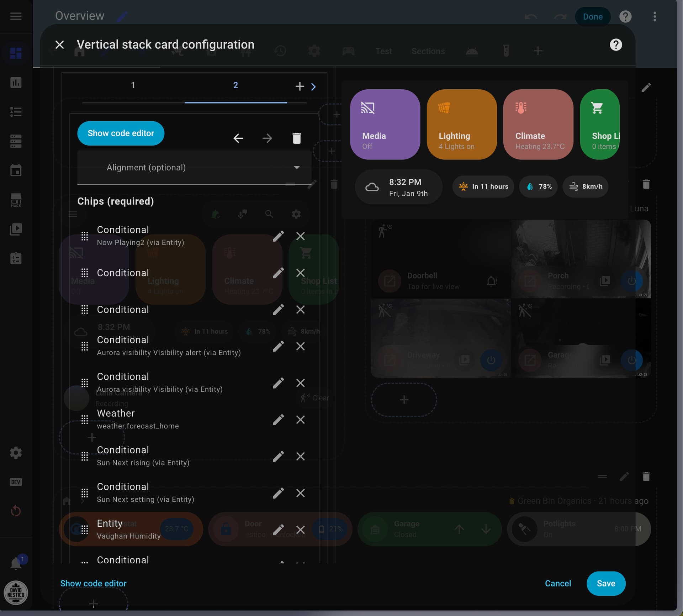Remove Sun Next rising conditional chip
This screenshot has width=683, height=616.
[x=300, y=456]
